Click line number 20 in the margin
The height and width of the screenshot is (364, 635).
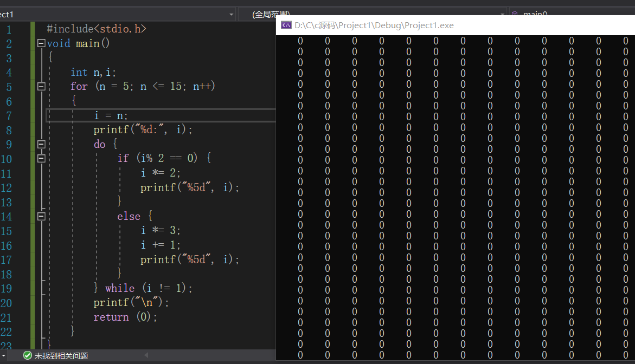(7, 303)
